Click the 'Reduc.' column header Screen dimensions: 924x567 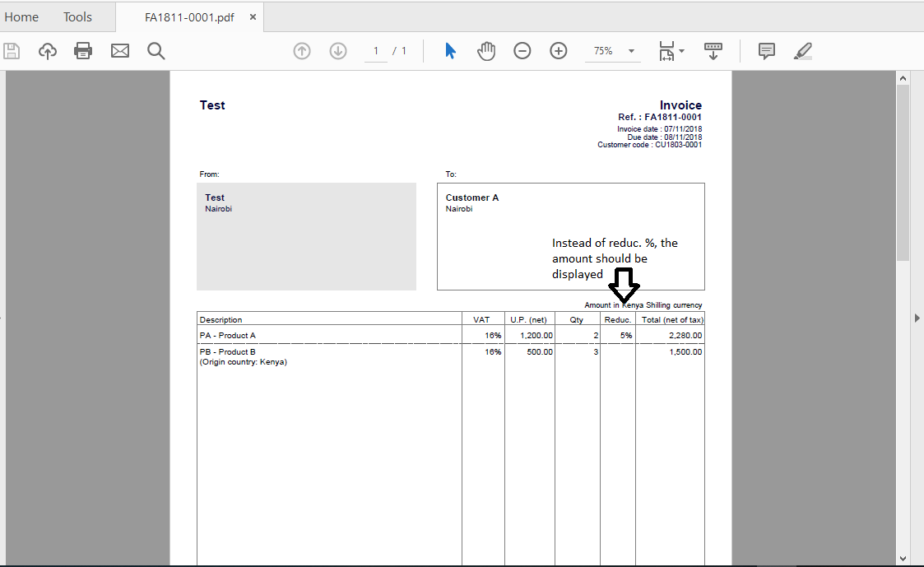tap(618, 320)
